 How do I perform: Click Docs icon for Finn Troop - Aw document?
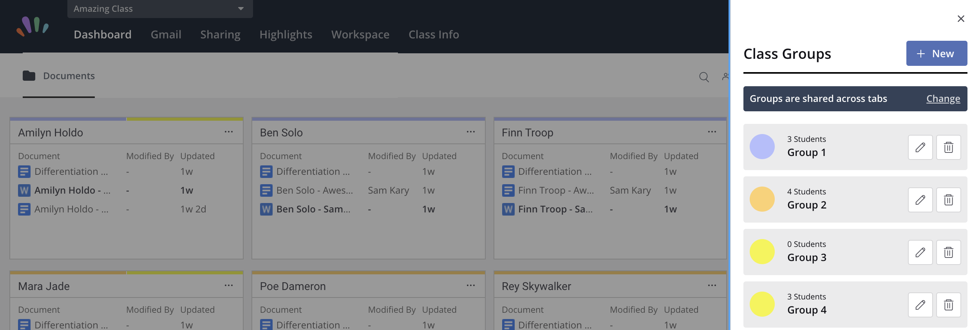tap(508, 190)
